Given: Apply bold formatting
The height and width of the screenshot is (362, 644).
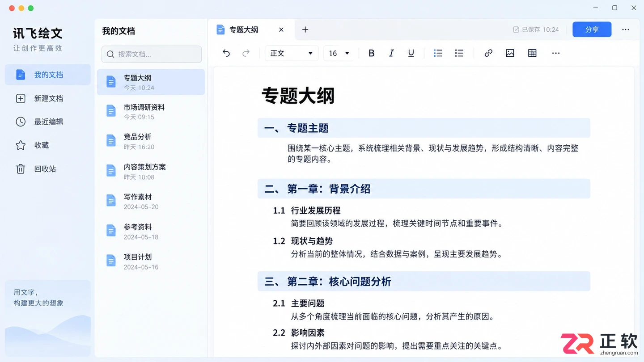Looking at the screenshot, I should [371, 53].
